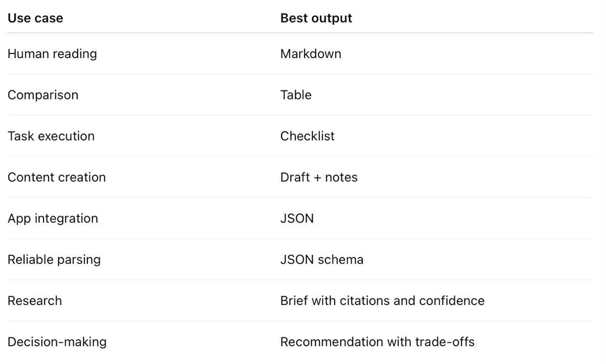The height and width of the screenshot is (364, 606).
Task: Click the 'Draft + notes' cell
Action: [319, 177]
